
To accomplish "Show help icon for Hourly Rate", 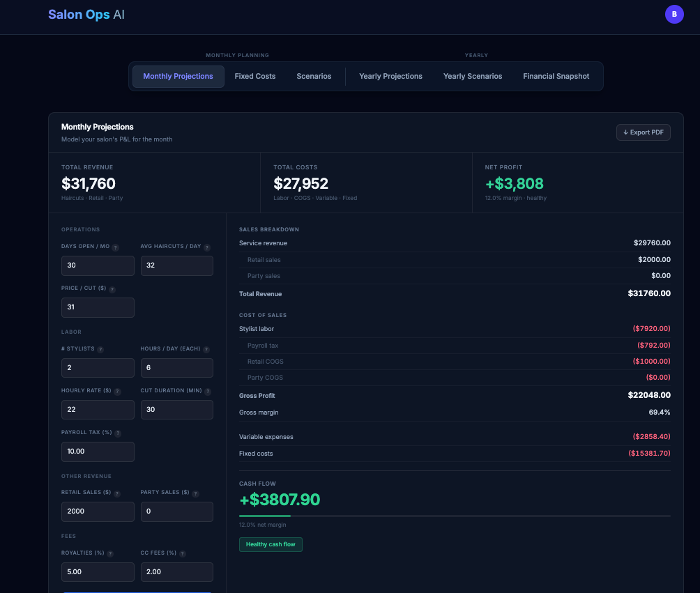I will [x=117, y=392].
